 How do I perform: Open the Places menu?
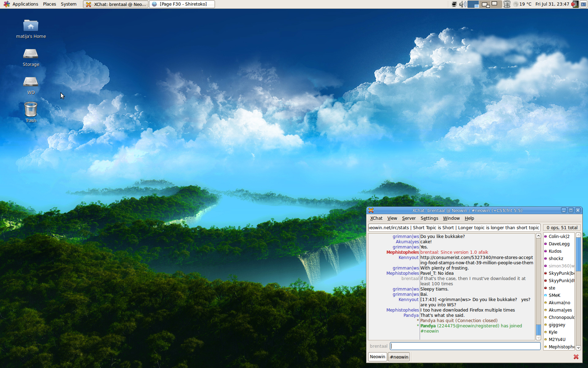coord(49,4)
